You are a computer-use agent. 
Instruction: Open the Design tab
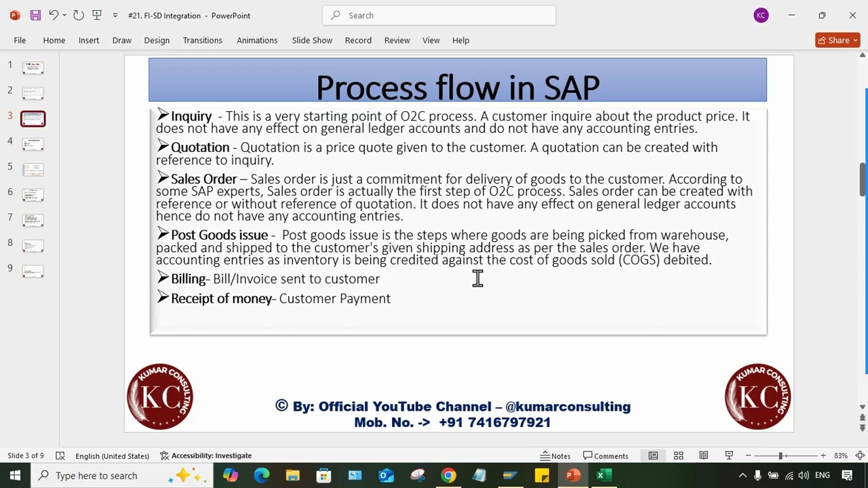157,40
